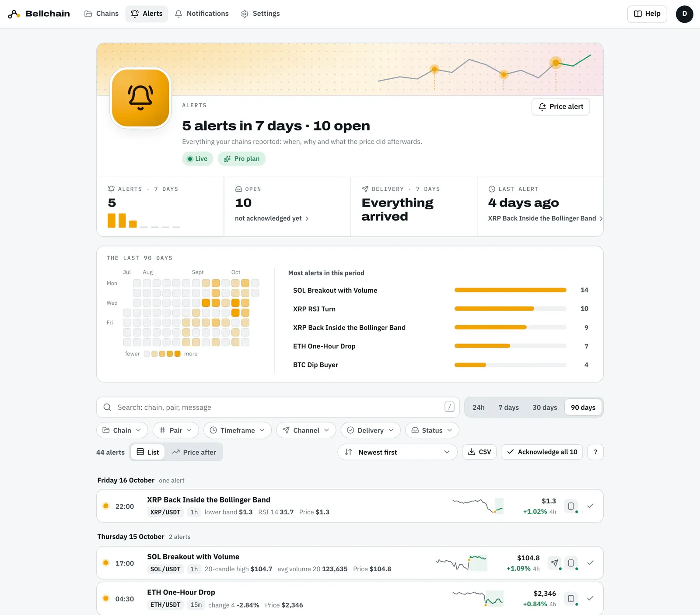Select the 7 days time range

[x=508, y=408]
